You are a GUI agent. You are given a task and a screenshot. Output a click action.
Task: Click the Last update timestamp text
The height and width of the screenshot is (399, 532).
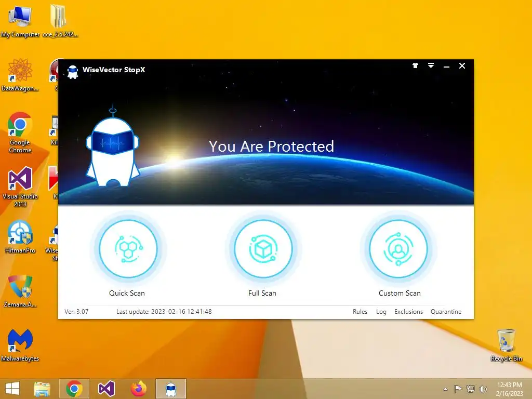(x=164, y=312)
